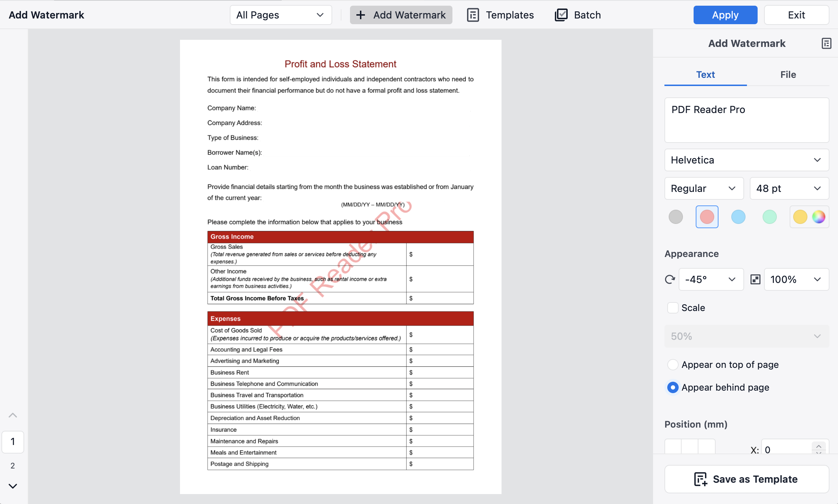Screen dimensions: 838x504
Task: Click the Postage and Shipping row
Action: (x=340, y=464)
